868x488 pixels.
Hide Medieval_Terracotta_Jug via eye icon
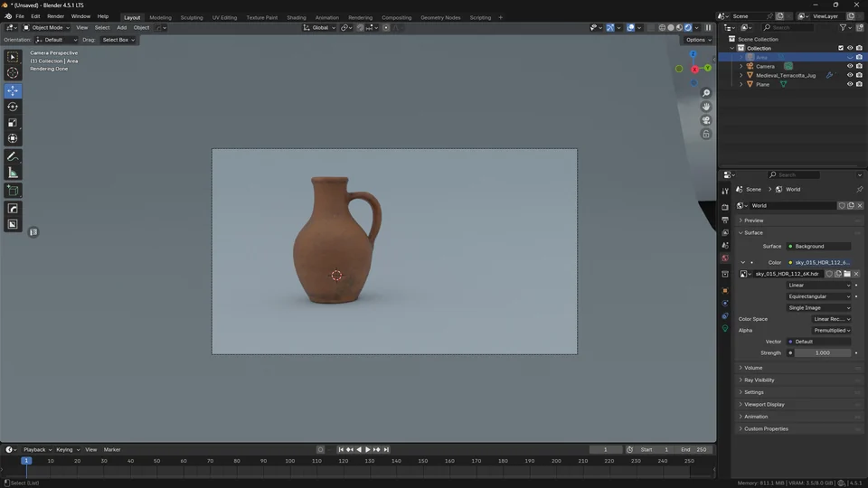tap(850, 75)
